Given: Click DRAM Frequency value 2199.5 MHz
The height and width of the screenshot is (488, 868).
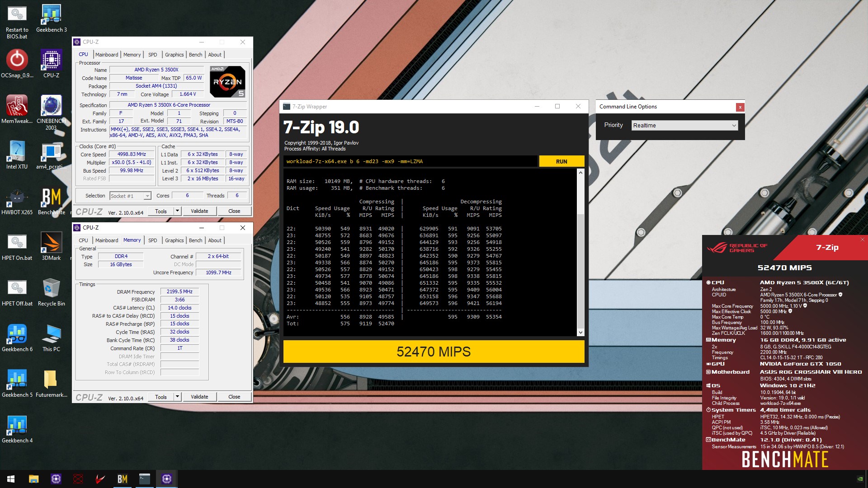Looking at the screenshot, I should [x=179, y=291].
